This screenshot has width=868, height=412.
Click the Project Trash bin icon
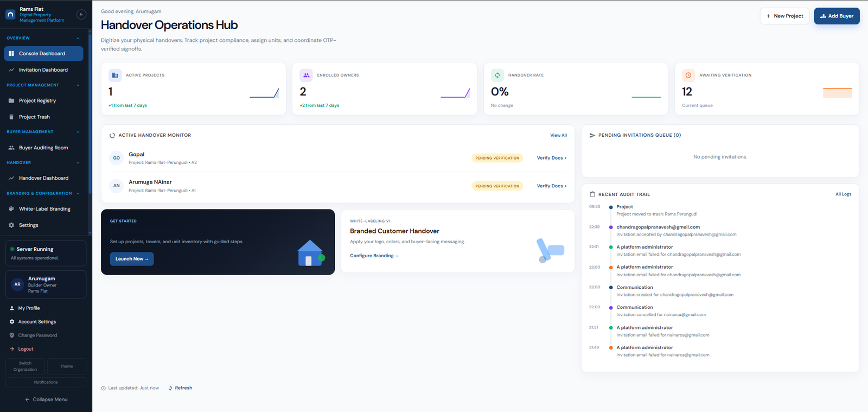tap(11, 117)
